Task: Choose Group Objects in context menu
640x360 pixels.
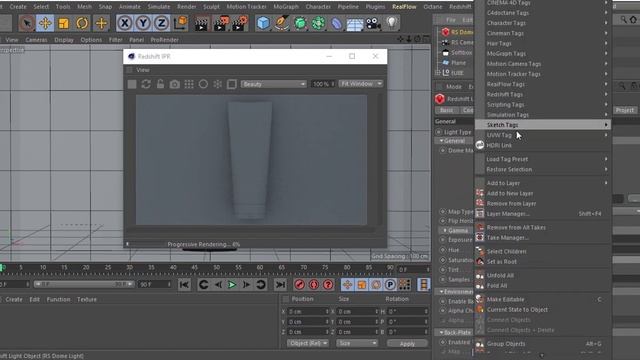Action: pos(542,344)
